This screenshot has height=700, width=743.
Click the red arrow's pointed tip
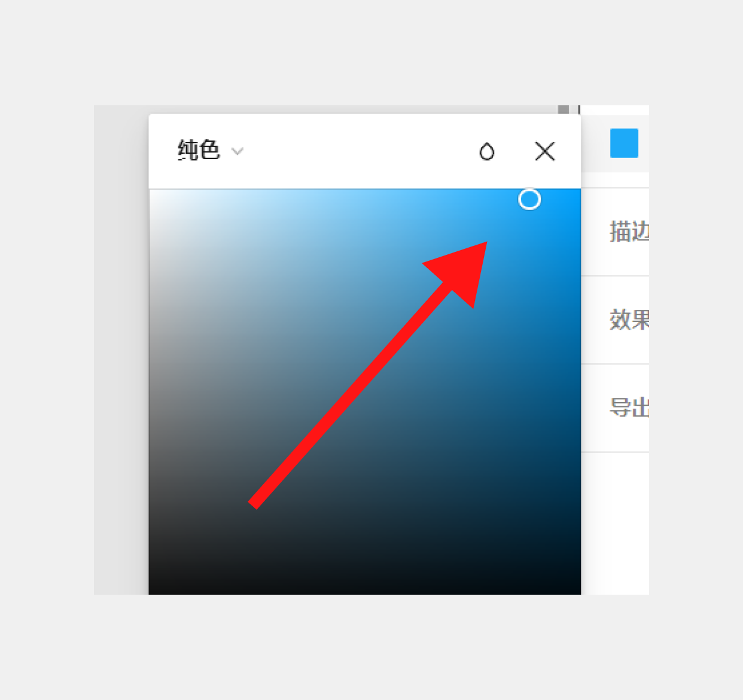click(486, 243)
